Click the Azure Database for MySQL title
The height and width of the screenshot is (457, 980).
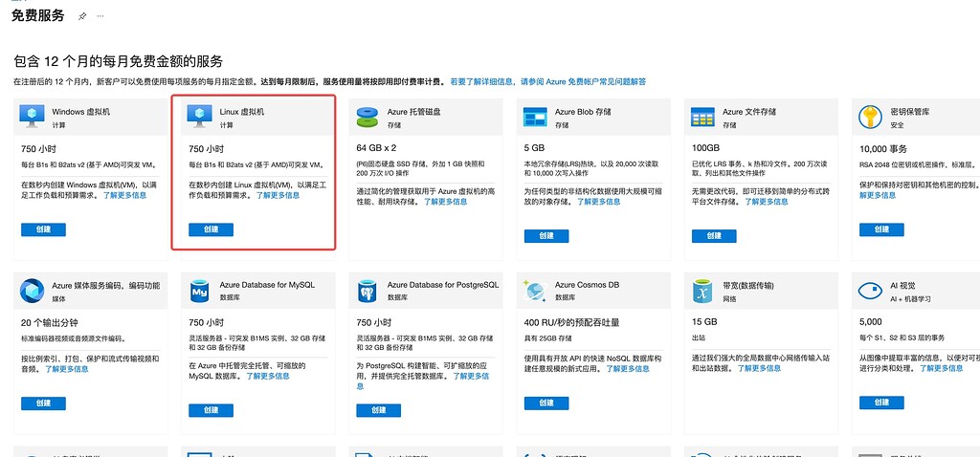[267, 285]
